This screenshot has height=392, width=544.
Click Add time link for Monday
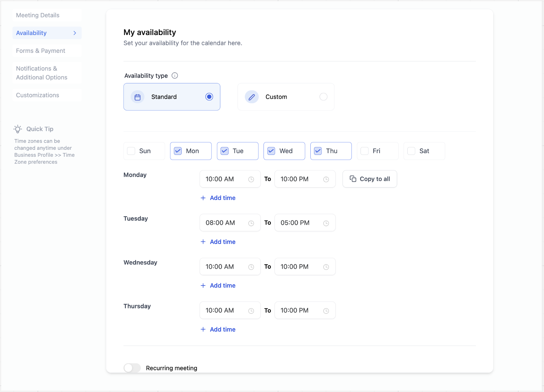pos(223,198)
